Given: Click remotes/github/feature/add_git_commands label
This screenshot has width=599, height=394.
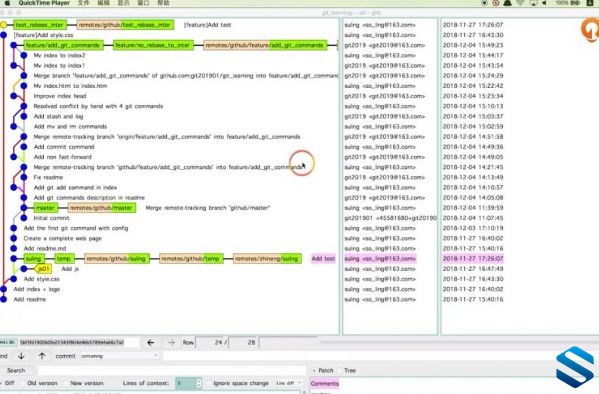Looking at the screenshot, I should pos(264,45).
